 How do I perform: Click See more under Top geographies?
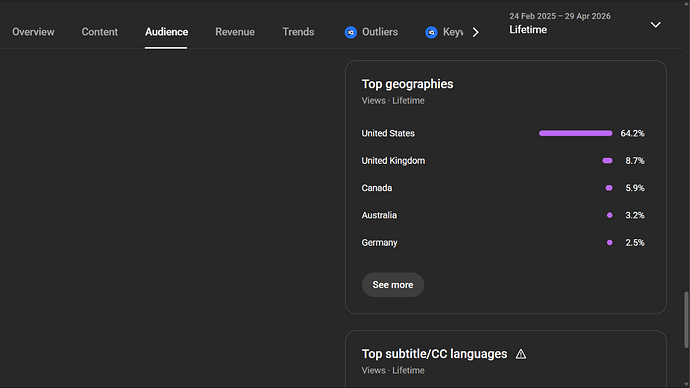393,285
